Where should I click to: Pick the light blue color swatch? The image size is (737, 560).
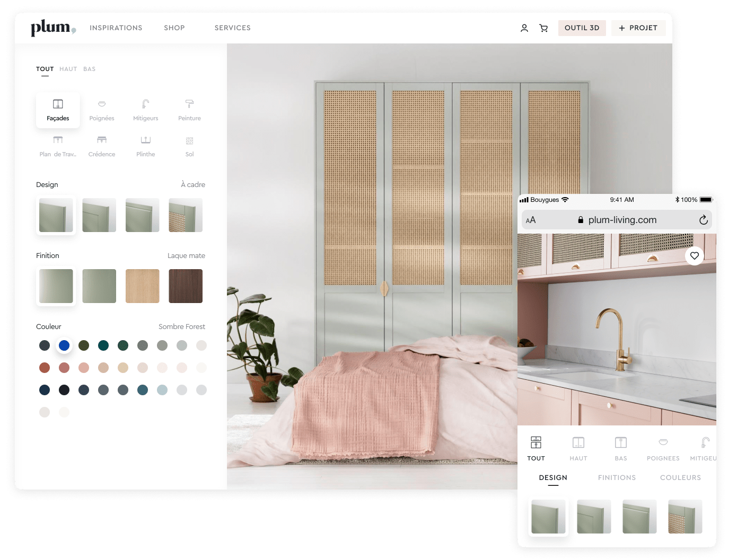162,390
